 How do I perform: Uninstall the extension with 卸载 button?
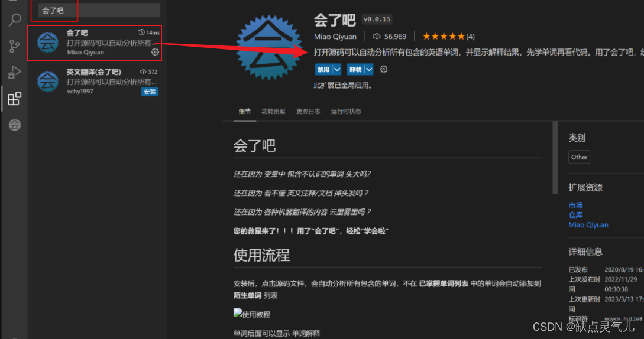pyautogui.click(x=355, y=69)
